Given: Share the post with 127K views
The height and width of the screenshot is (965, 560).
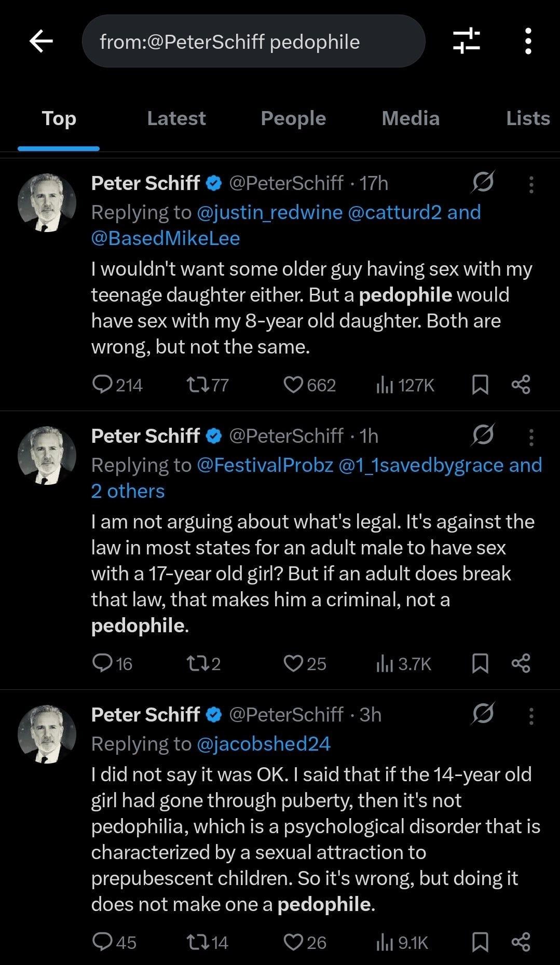Looking at the screenshot, I should (521, 385).
